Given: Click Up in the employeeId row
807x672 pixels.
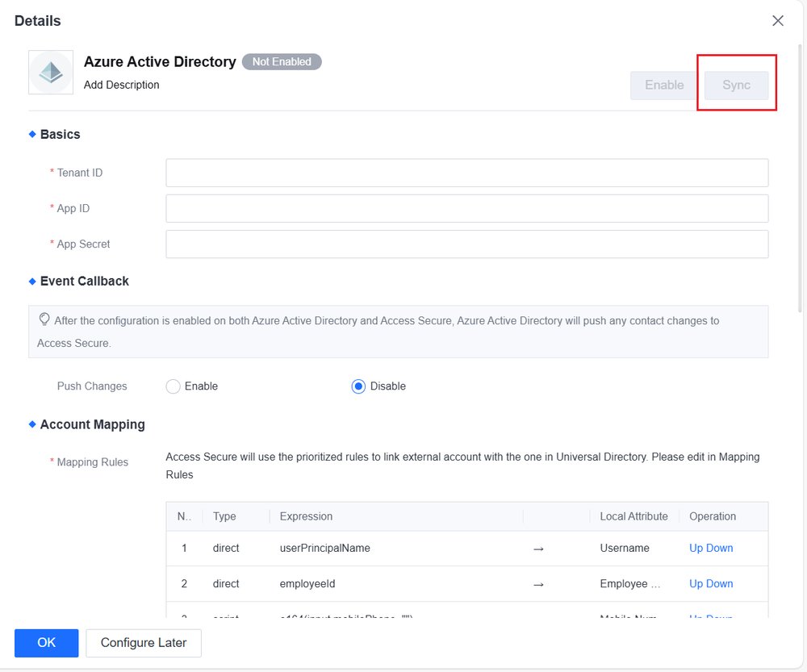Looking at the screenshot, I should 696,583.
